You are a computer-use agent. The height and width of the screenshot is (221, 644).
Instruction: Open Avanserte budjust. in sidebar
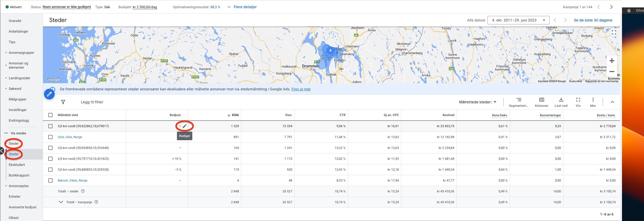pos(23,207)
